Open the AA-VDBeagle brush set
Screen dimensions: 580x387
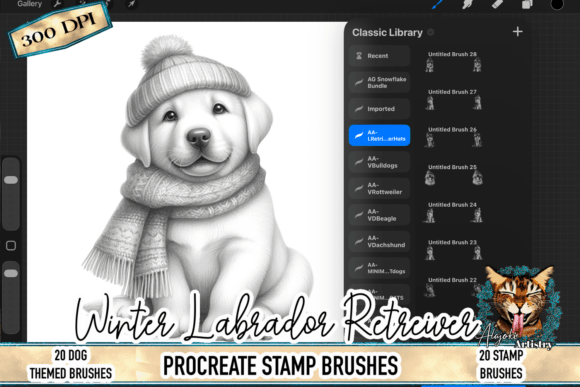(380, 215)
